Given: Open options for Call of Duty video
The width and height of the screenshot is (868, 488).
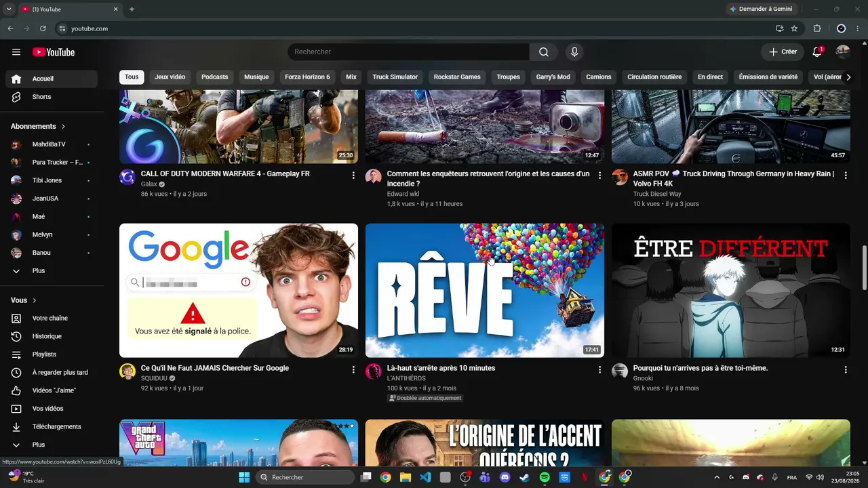Looking at the screenshot, I should 353,175.
